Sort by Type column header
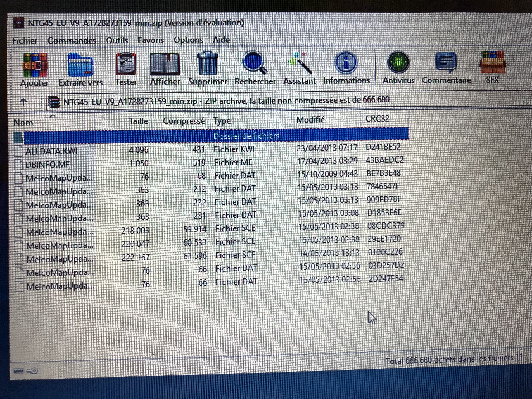Image resolution: width=532 pixels, height=399 pixels. coord(250,120)
